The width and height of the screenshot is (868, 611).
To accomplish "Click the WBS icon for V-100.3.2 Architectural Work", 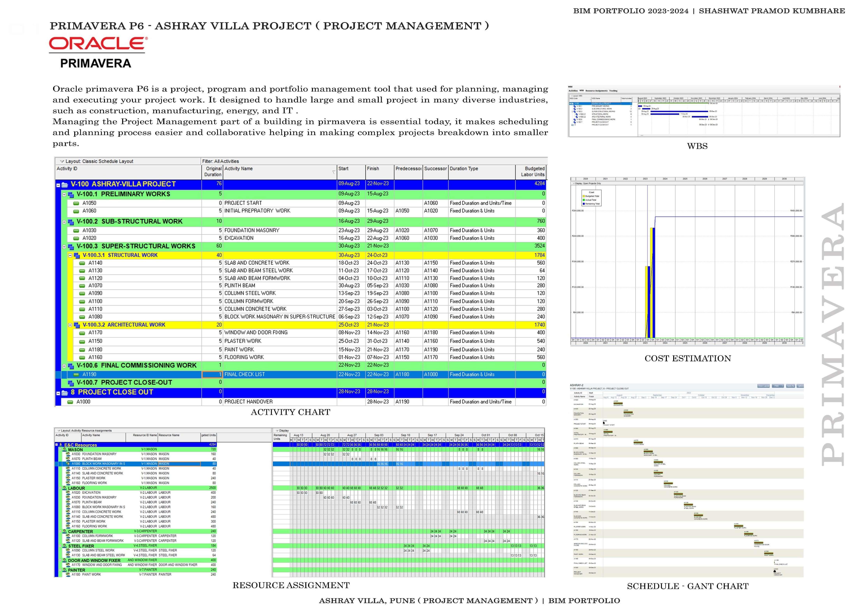I will pyautogui.click(x=77, y=325).
